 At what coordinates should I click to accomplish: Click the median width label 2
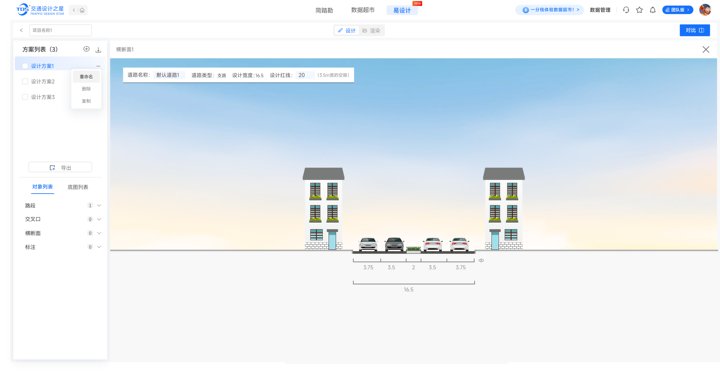(413, 267)
